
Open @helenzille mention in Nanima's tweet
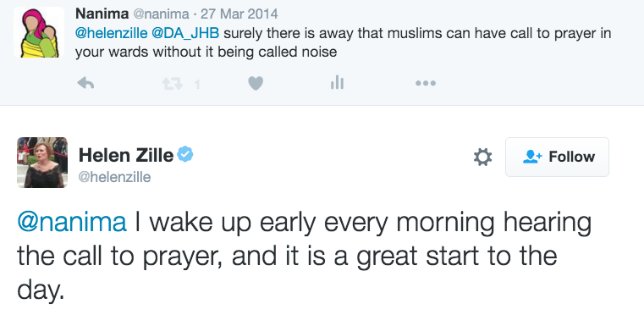pyautogui.click(x=112, y=34)
